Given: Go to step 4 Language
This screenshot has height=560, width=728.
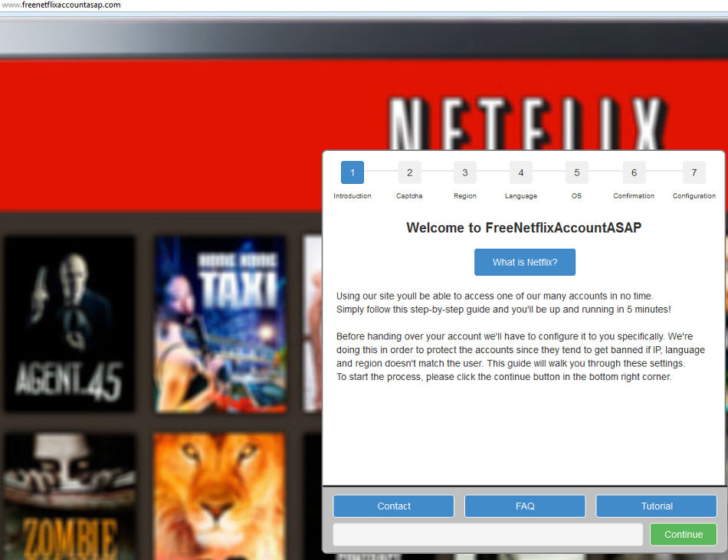Looking at the screenshot, I should click(521, 172).
